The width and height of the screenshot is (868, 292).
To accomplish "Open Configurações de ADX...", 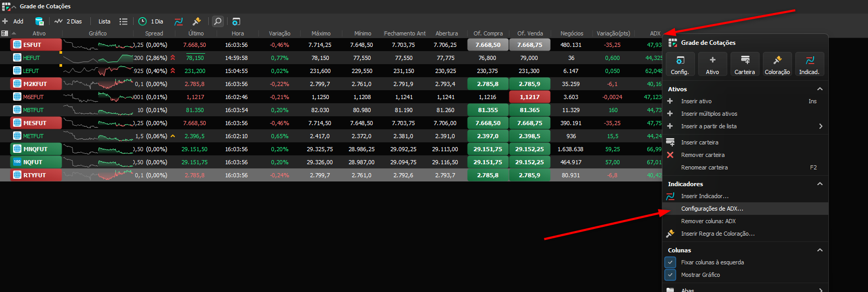I will 745,209.
